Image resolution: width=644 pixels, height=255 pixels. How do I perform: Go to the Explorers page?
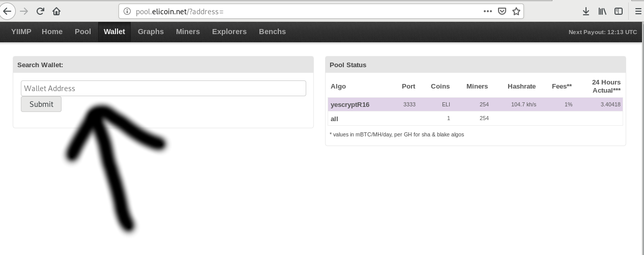coord(229,32)
